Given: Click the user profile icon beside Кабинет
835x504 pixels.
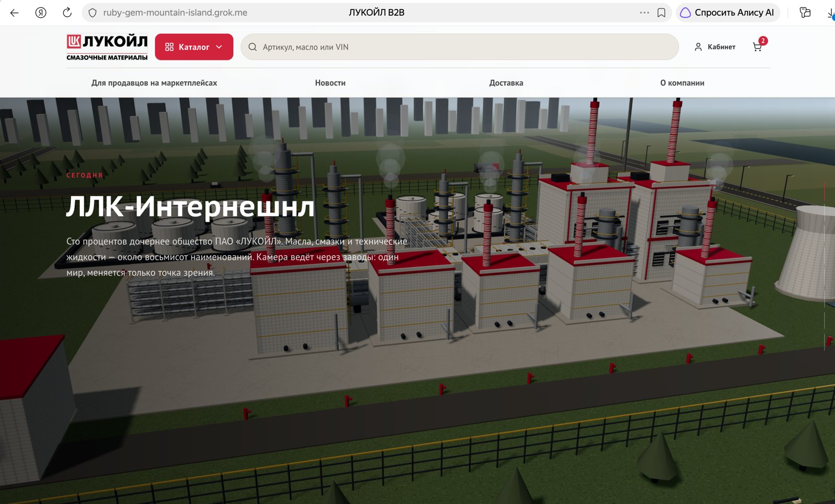Looking at the screenshot, I should point(698,47).
